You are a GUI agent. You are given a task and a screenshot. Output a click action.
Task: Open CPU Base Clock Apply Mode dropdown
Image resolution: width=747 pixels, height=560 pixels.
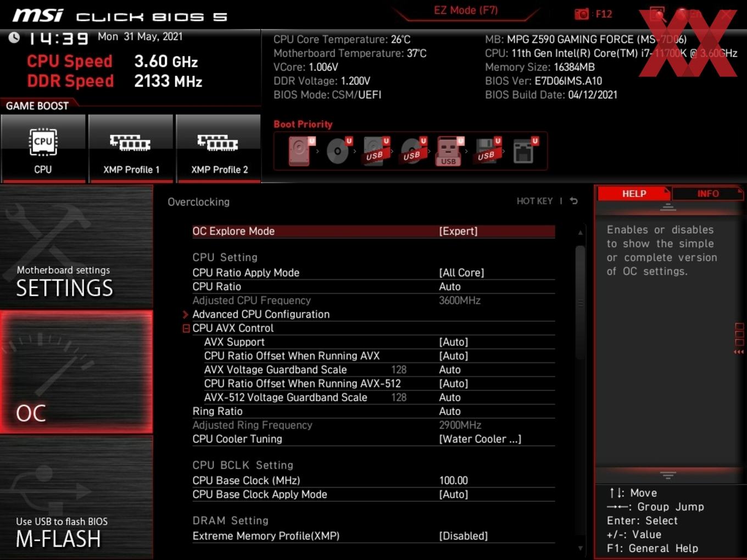click(x=374, y=494)
